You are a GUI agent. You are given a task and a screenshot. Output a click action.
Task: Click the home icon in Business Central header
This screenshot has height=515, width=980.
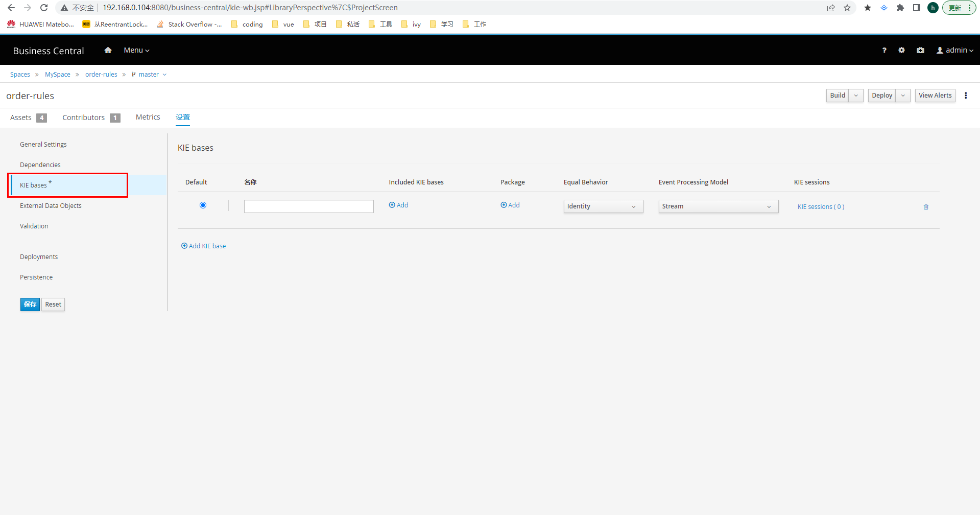pos(108,50)
